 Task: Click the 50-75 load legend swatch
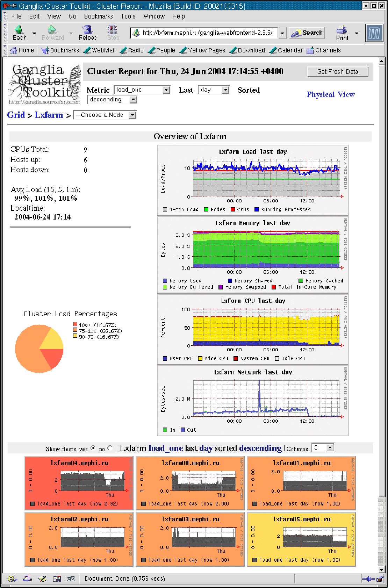[75, 336]
